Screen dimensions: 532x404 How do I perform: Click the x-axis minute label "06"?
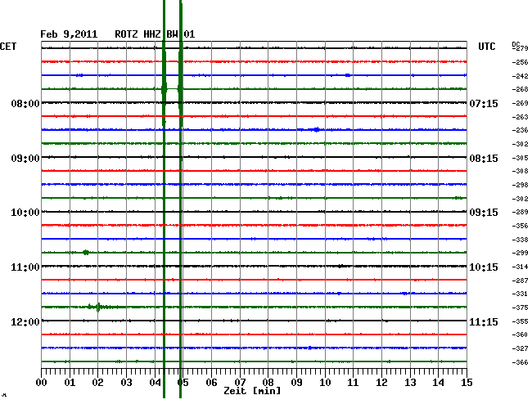(x=211, y=383)
